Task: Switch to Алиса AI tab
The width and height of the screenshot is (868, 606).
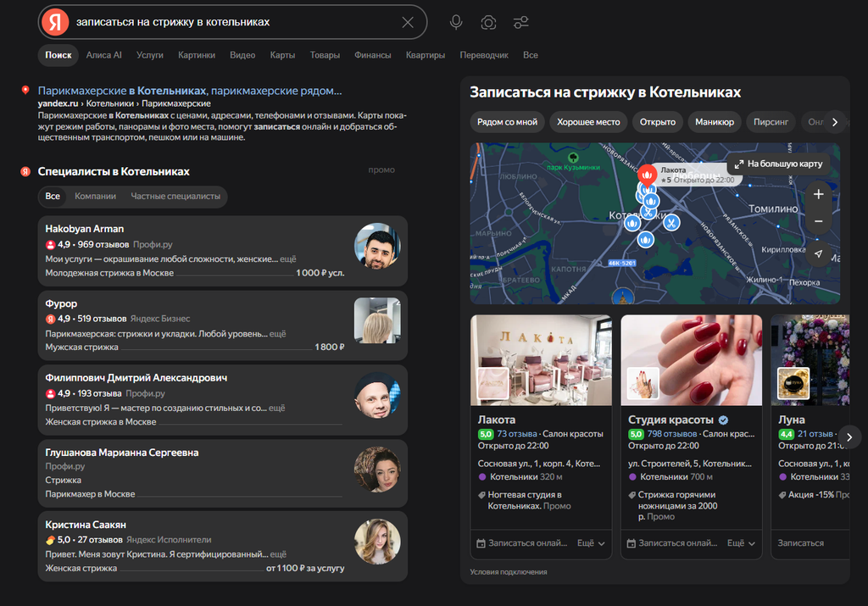Action: click(x=103, y=55)
